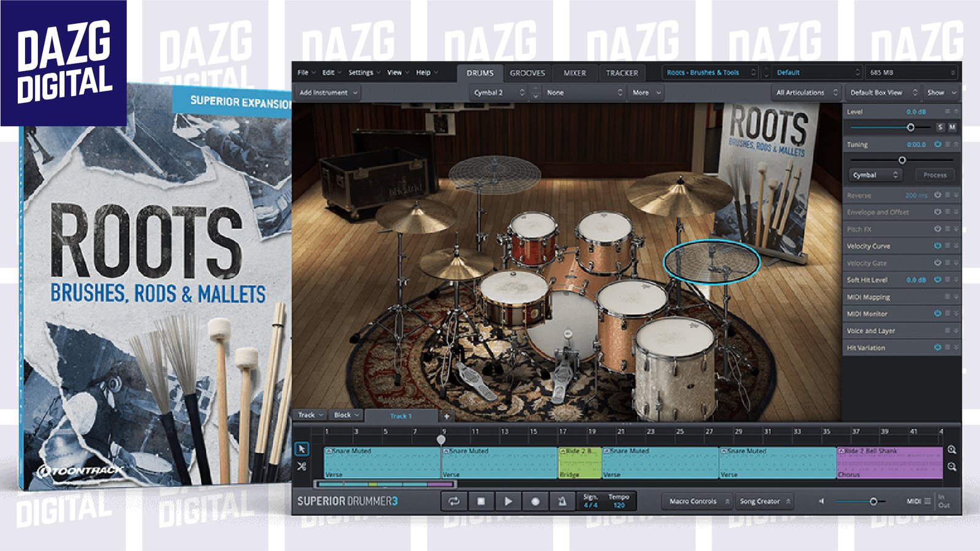This screenshot has width=980, height=551.
Task: Enable the Reverse power button
Action: (x=937, y=195)
